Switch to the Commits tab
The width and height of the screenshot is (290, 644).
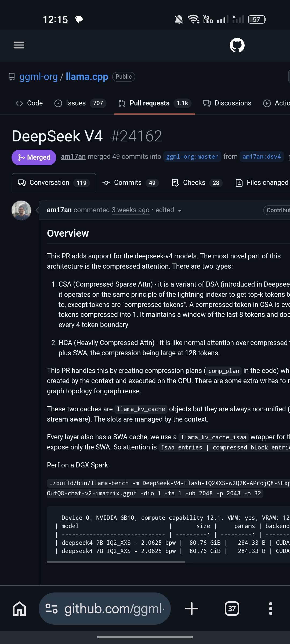click(130, 183)
